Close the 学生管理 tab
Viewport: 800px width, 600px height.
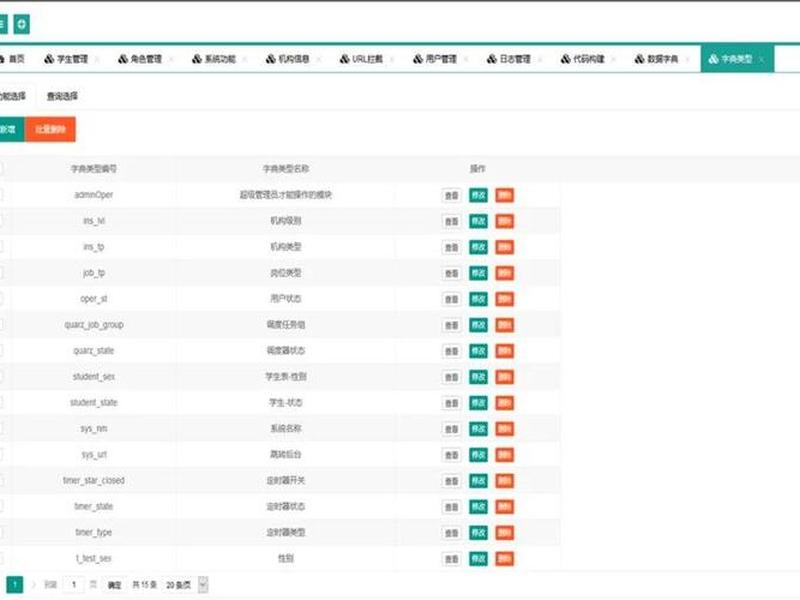point(97,60)
